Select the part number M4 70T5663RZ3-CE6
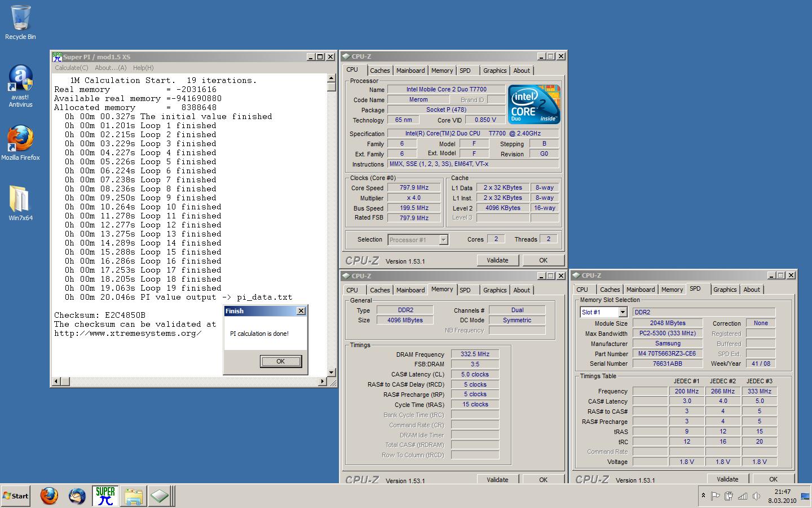This screenshot has height=508, width=812. tap(668, 353)
